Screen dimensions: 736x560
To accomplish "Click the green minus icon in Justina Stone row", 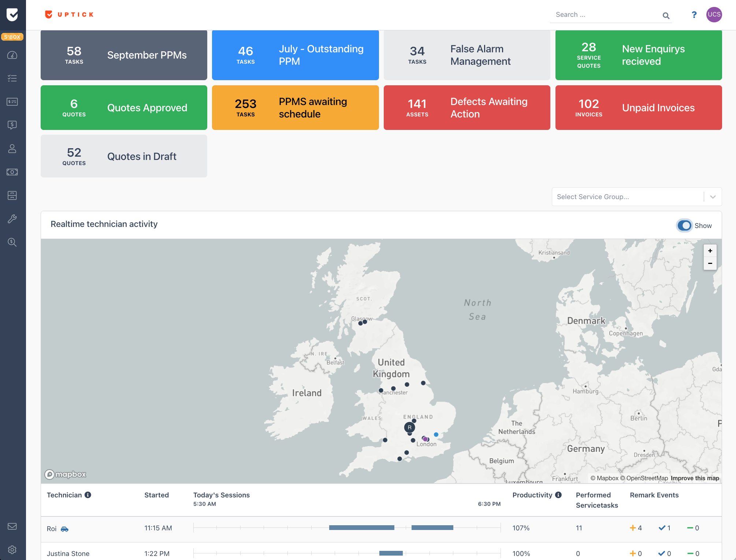I will click(x=690, y=553).
